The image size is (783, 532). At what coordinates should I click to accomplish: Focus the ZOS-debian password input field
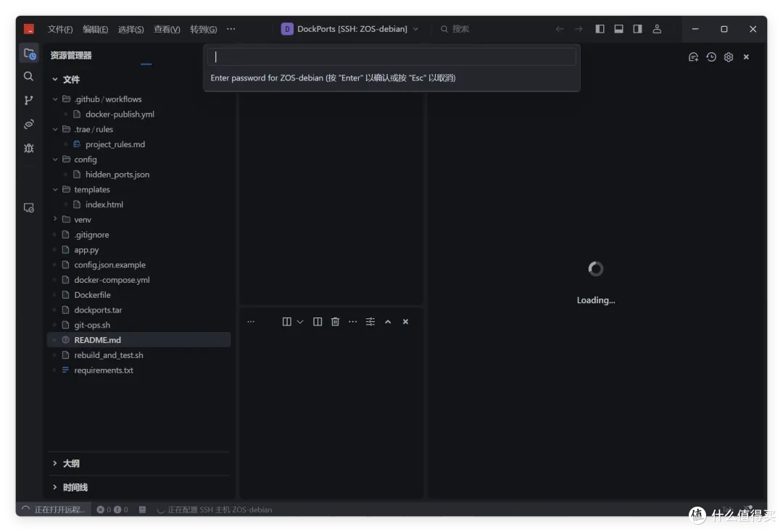(x=391, y=57)
